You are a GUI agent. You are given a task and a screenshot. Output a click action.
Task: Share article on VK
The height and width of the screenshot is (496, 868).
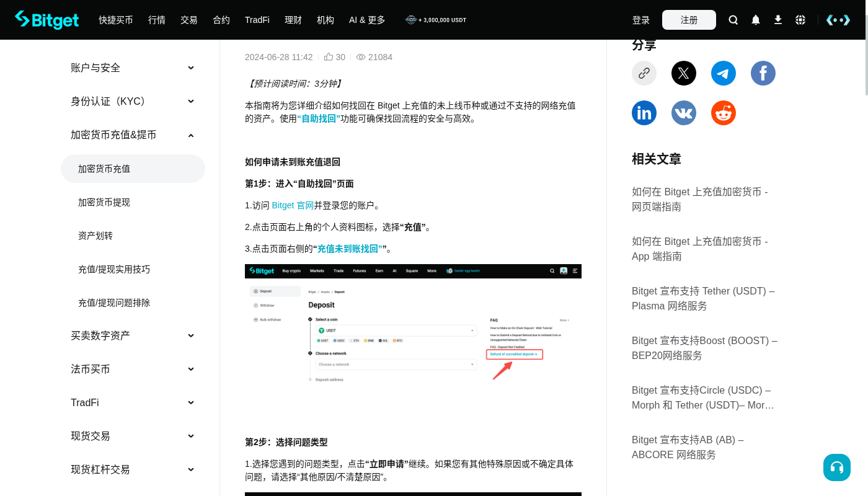684,113
